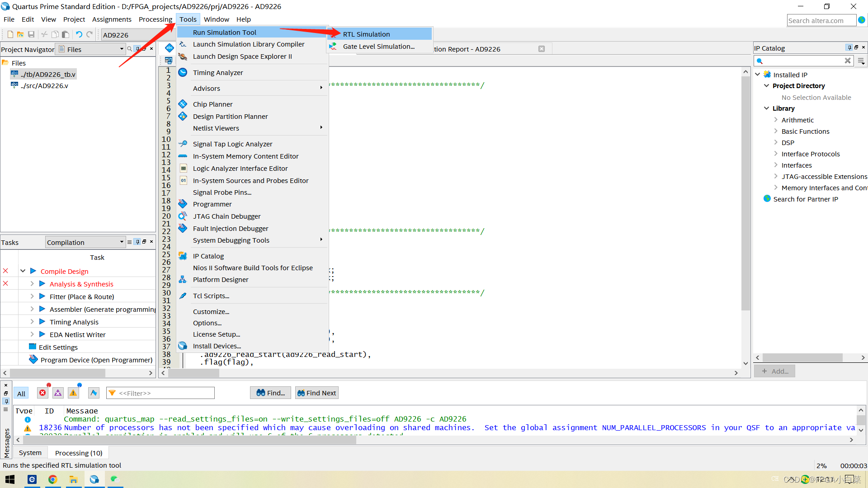Open Signal Tap Logic Analyzer
Viewport: 868px width, 488px height.
coord(232,144)
